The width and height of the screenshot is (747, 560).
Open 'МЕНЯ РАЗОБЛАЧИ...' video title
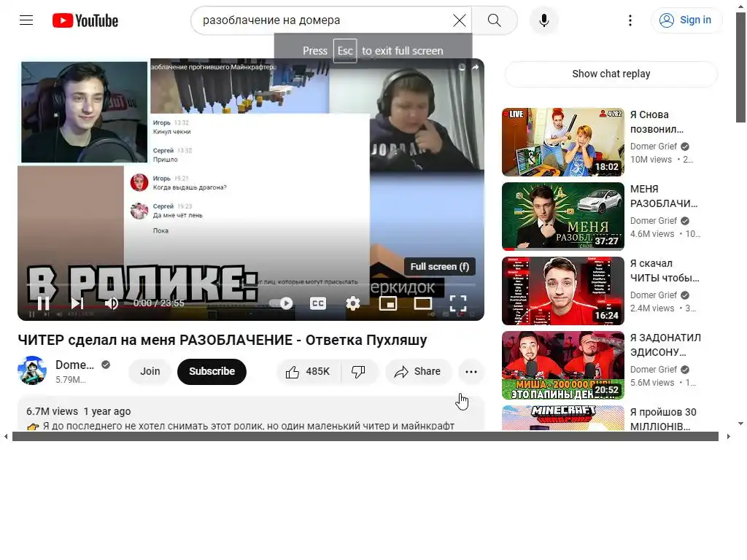(x=664, y=196)
